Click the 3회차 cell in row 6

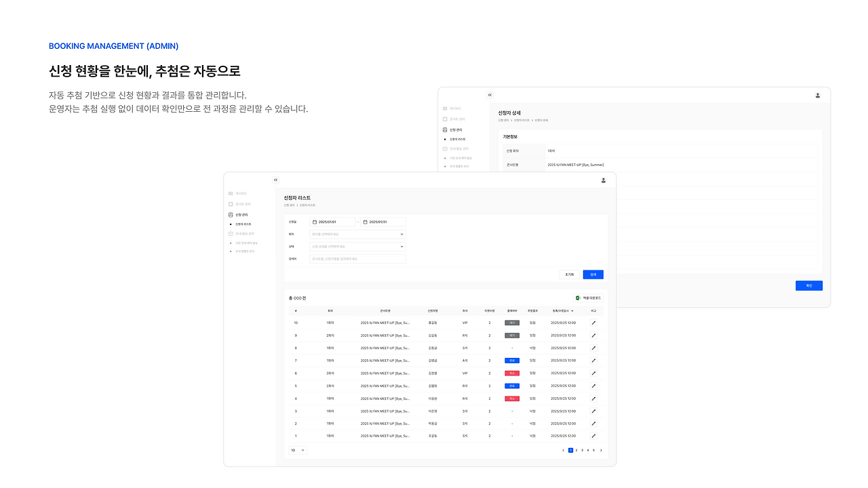(x=330, y=373)
